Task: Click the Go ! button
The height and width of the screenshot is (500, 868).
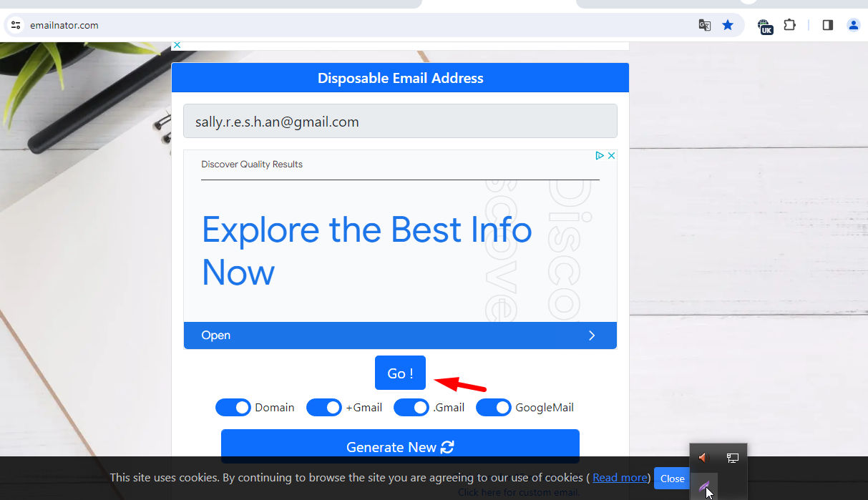Action: (x=400, y=373)
